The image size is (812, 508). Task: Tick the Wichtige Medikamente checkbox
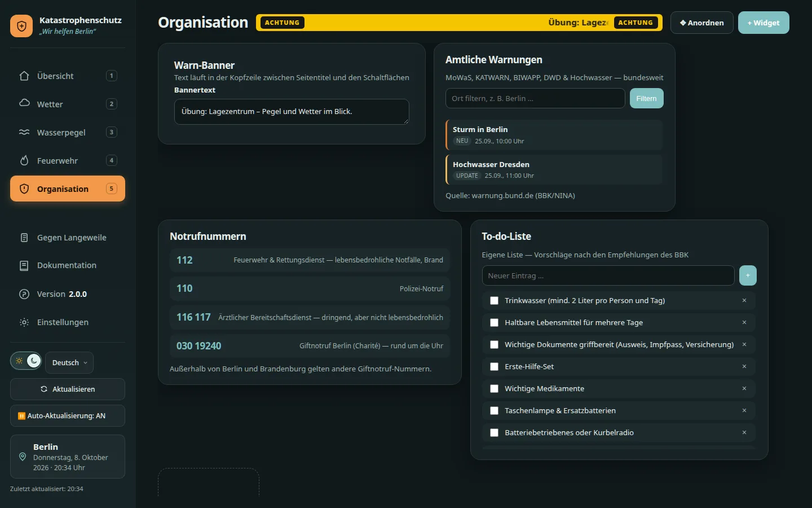point(495,389)
